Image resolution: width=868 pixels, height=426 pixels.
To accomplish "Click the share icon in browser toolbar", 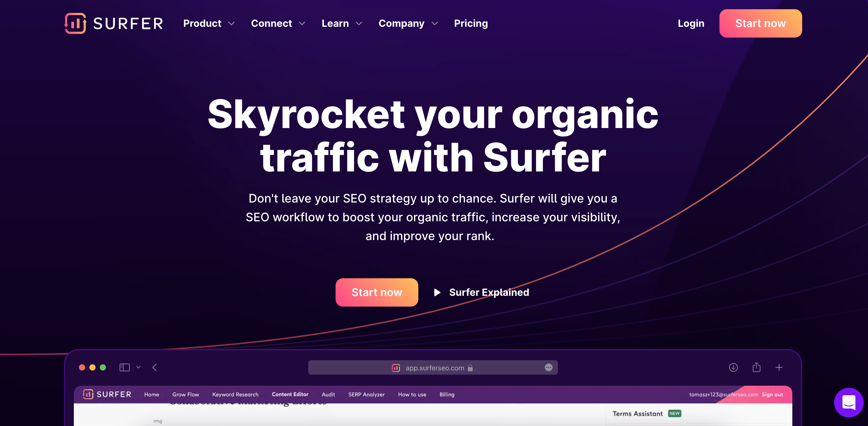I will point(756,367).
